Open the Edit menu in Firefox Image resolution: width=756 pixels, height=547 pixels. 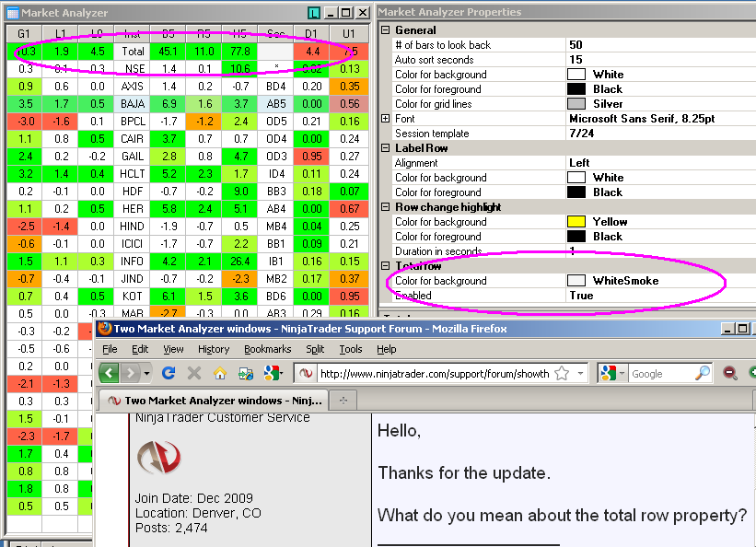(x=140, y=349)
